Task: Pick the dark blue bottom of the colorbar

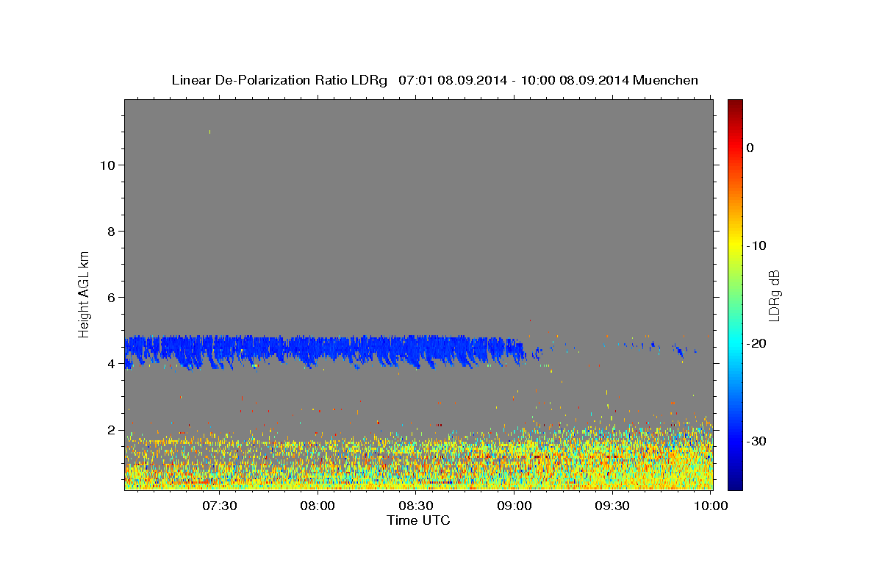Action: point(735,484)
